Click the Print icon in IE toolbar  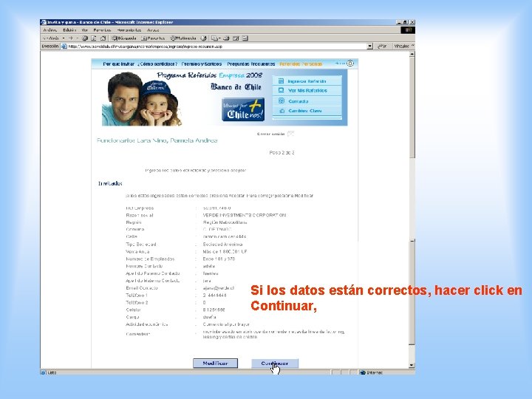(227, 38)
